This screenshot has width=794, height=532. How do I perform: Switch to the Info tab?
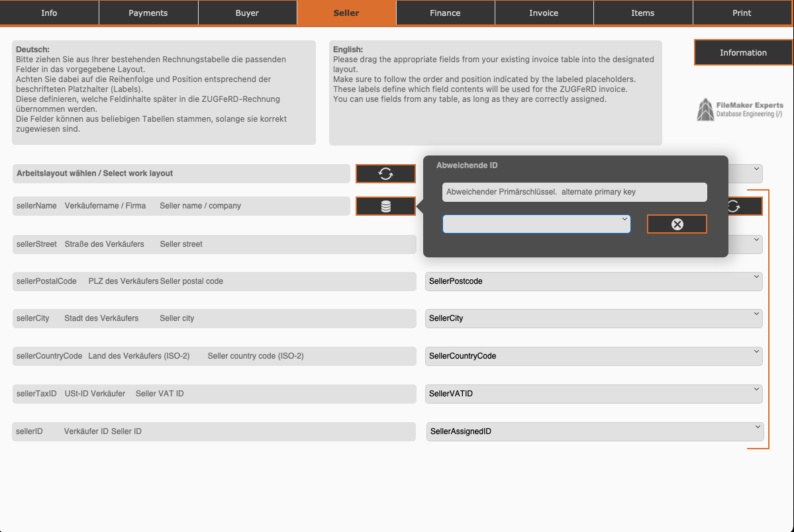[49, 13]
